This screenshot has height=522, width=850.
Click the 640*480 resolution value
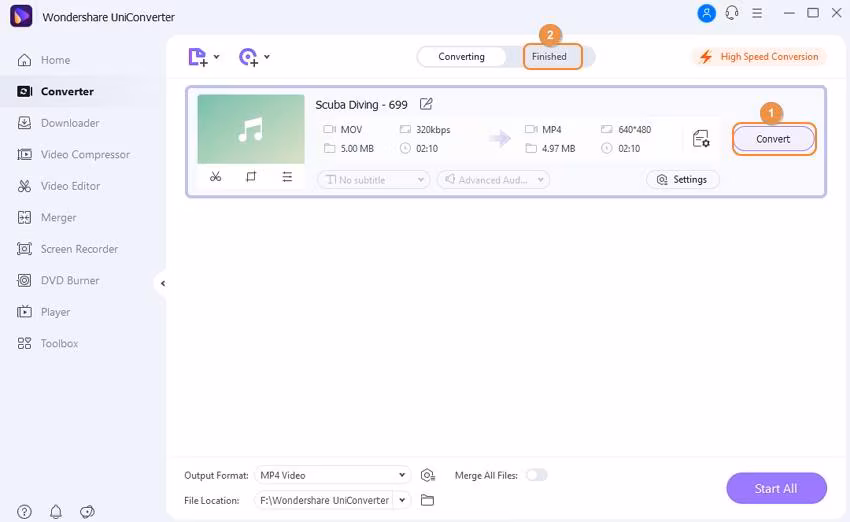(x=635, y=130)
